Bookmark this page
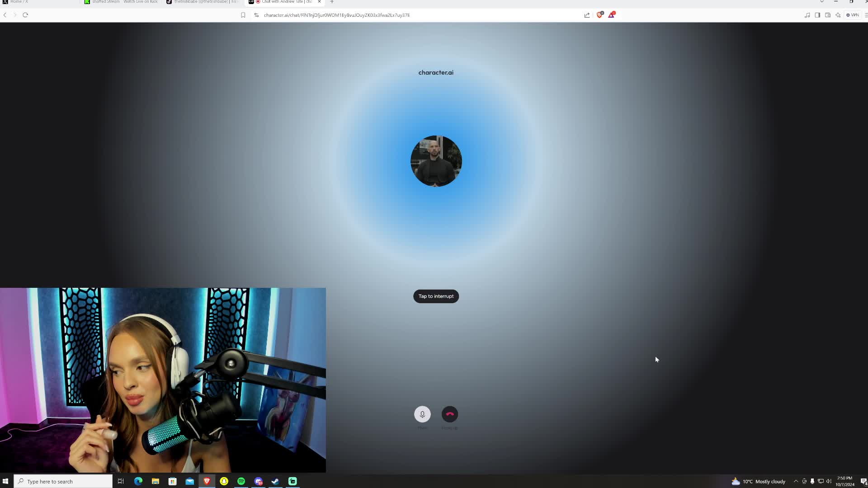This screenshot has width=868, height=488. [243, 15]
